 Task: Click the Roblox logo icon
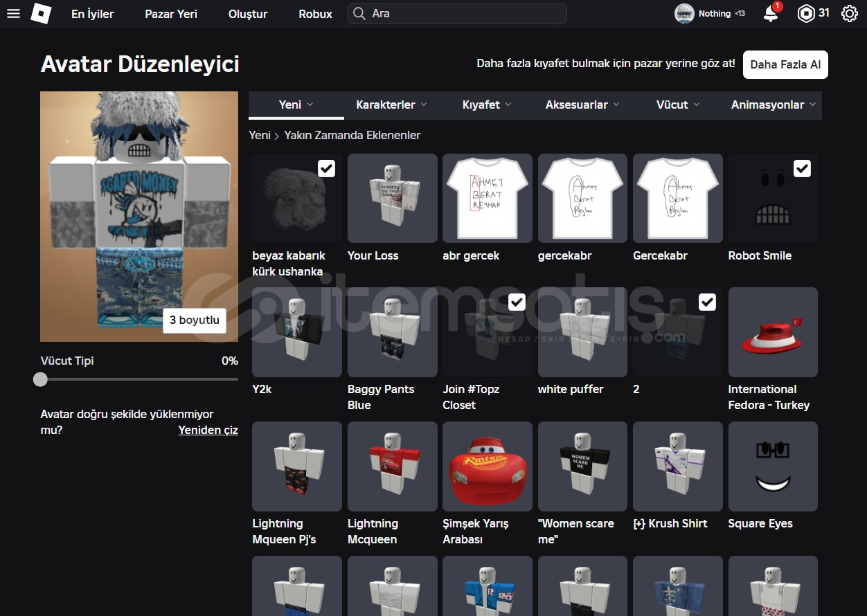coord(41,14)
